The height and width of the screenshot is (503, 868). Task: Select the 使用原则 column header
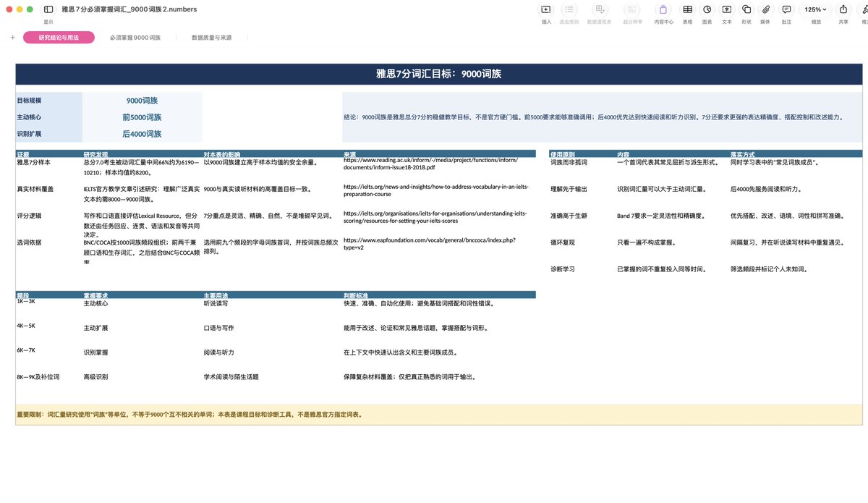pos(582,153)
